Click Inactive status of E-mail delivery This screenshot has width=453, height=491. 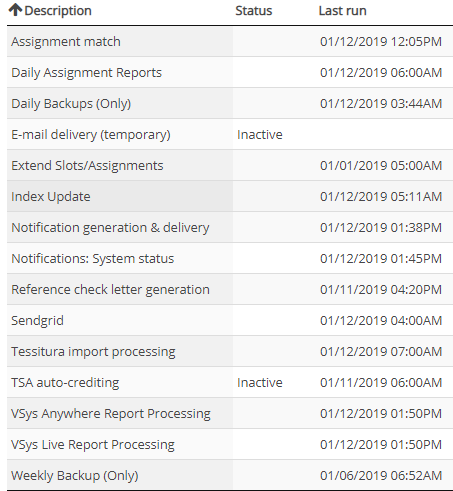260,135
